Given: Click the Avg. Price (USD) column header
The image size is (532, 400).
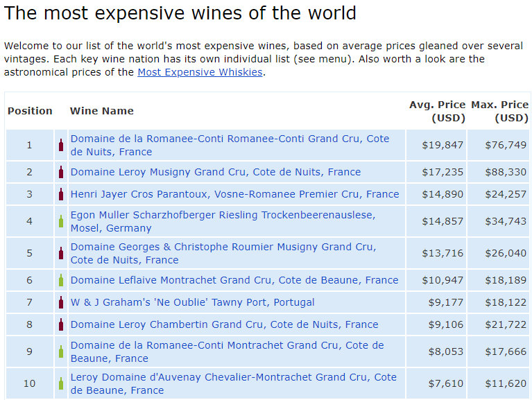Looking at the screenshot, I should coord(437,111).
